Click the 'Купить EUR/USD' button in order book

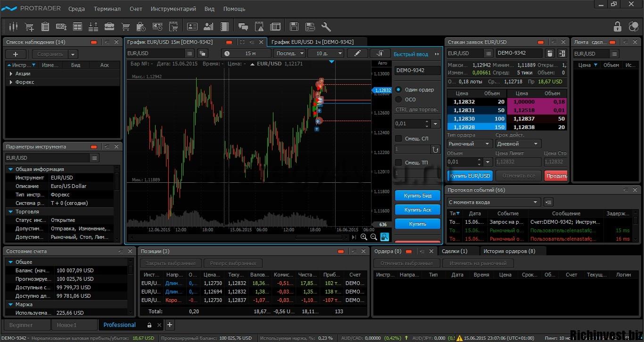470,176
